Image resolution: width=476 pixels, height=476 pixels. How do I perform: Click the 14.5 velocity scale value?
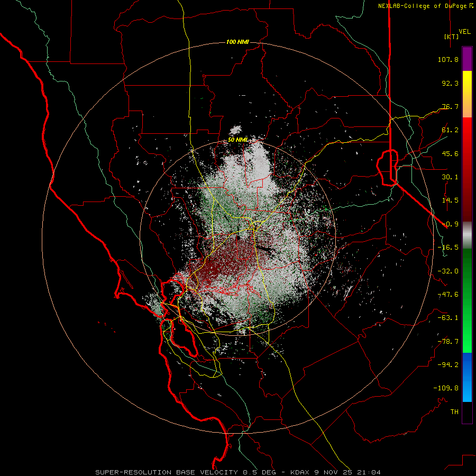(450, 200)
